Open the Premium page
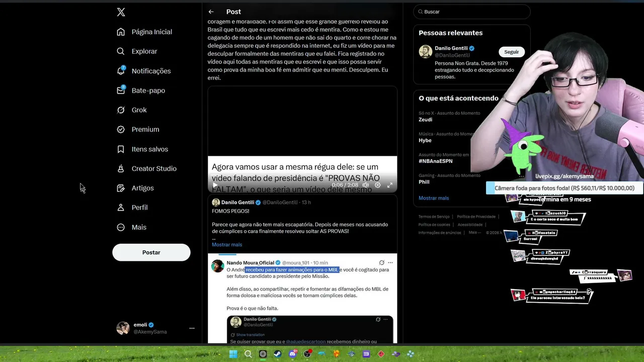Image resolution: width=644 pixels, height=362 pixels. coord(138,129)
